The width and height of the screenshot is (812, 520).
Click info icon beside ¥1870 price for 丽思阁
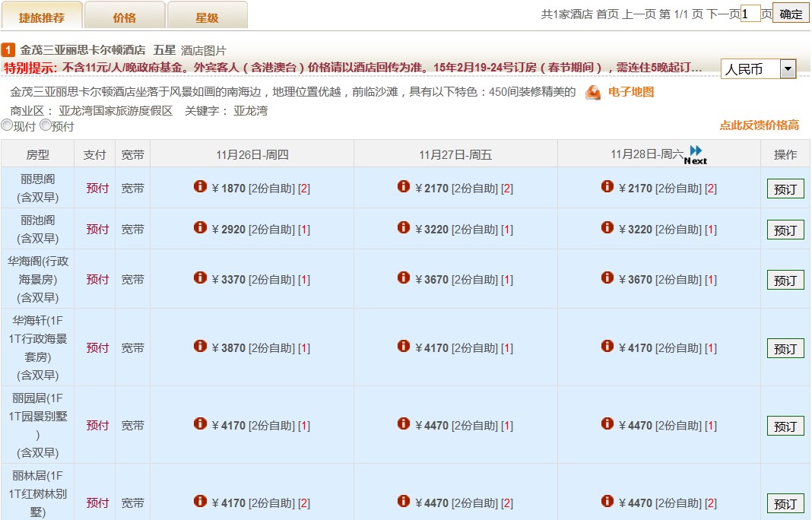point(200,186)
